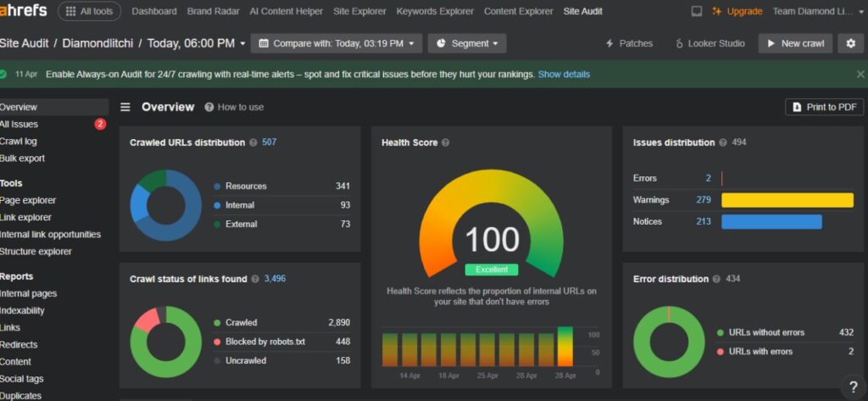Open Bulk export
Viewport: 868px width, 401px height.
pyautogui.click(x=23, y=159)
